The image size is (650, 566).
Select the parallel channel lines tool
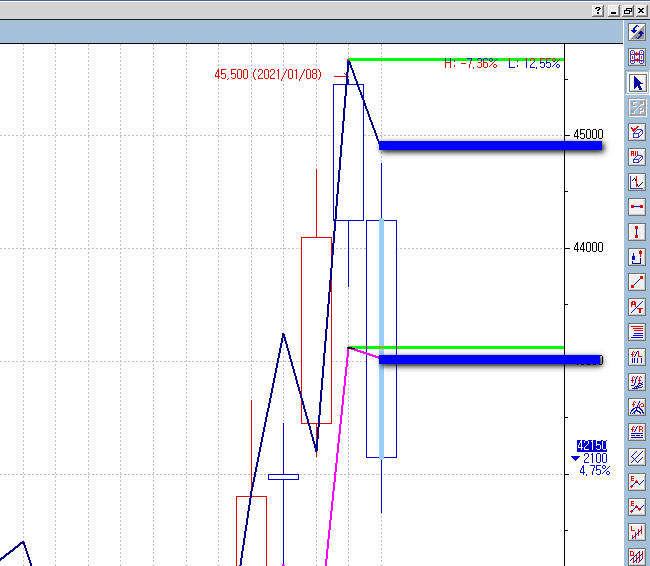[x=637, y=457]
